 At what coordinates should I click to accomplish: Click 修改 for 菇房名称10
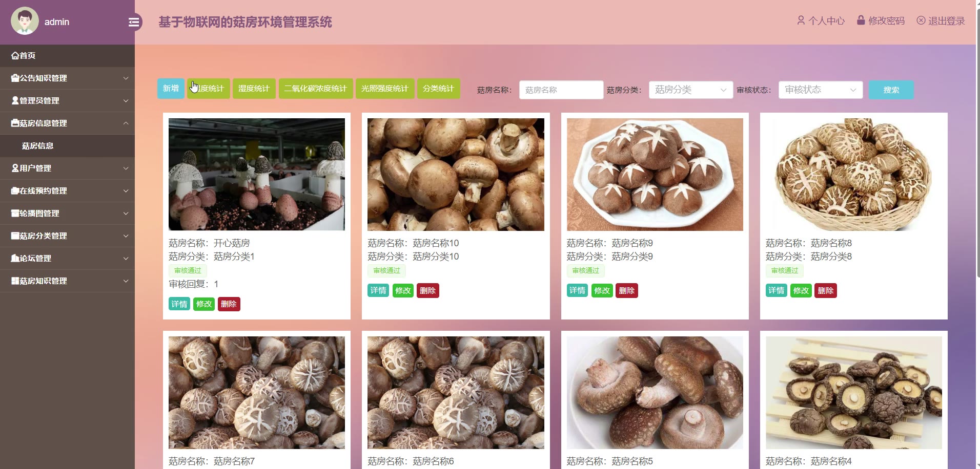[403, 291]
